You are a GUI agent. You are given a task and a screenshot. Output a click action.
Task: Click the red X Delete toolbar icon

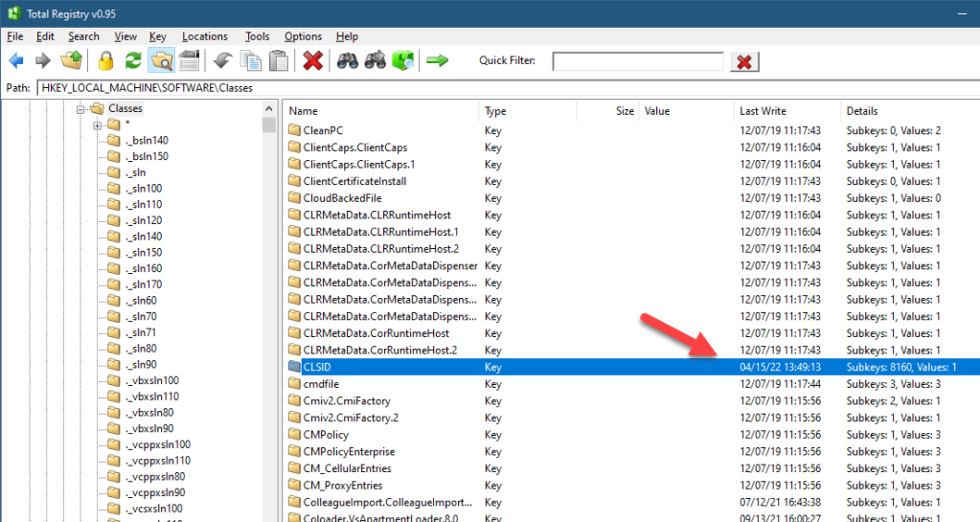pos(312,61)
